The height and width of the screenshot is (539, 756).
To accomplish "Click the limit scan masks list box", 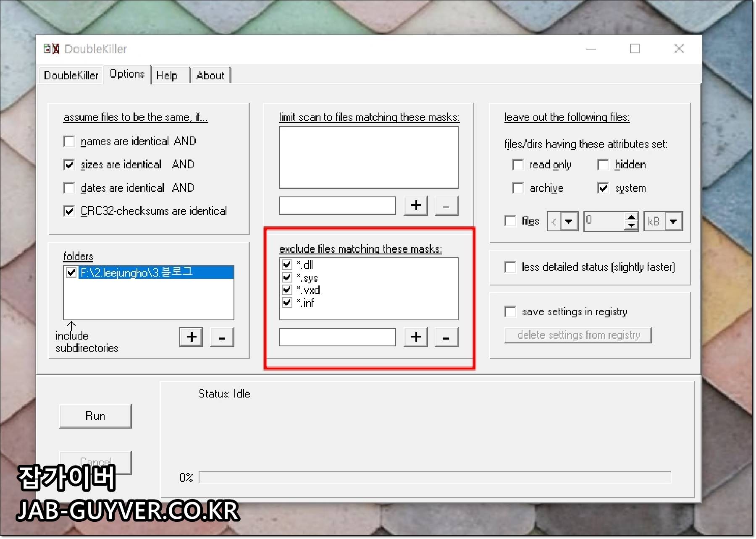I will pyautogui.click(x=369, y=157).
